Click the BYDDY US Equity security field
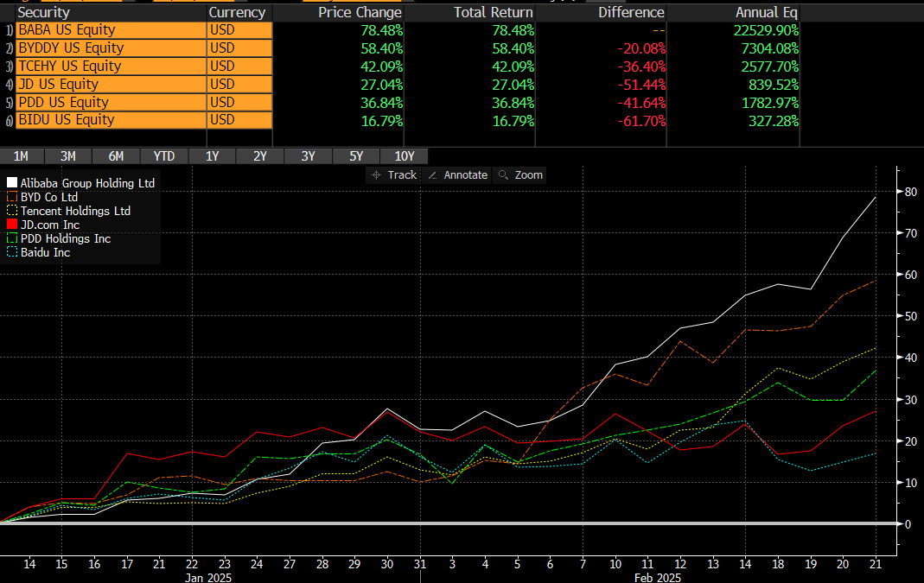 [x=111, y=48]
